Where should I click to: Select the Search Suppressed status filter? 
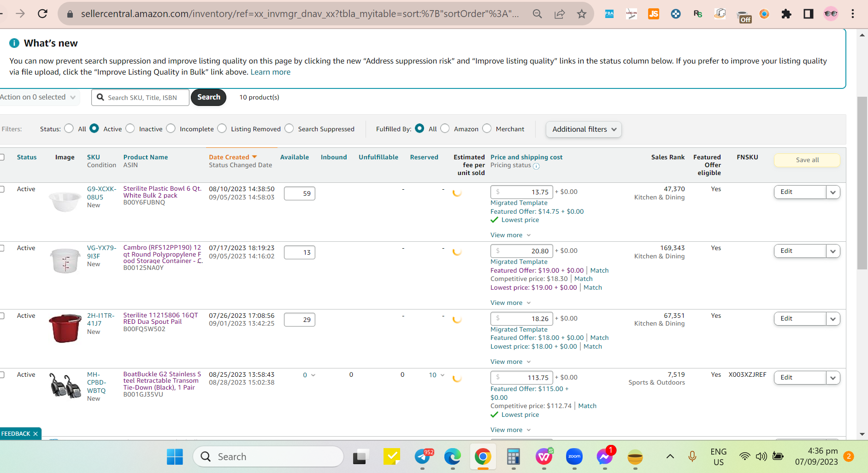pyautogui.click(x=289, y=128)
